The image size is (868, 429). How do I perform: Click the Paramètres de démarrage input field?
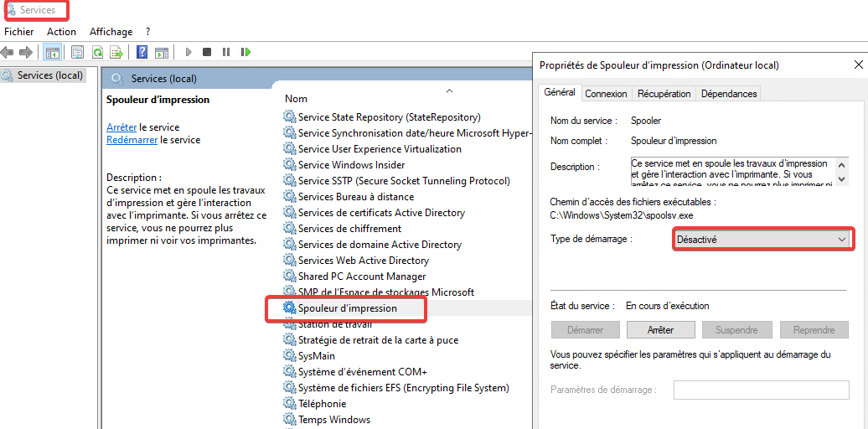coord(761,390)
